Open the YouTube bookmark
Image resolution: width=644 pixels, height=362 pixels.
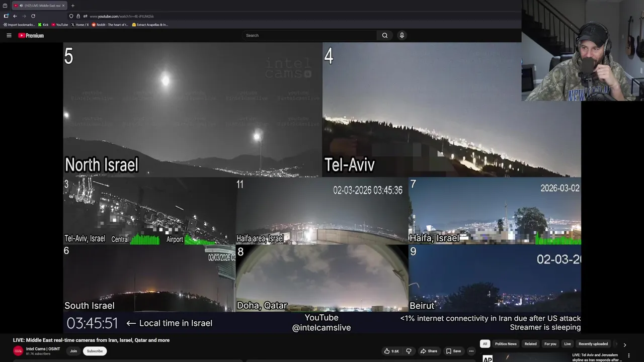click(60, 25)
